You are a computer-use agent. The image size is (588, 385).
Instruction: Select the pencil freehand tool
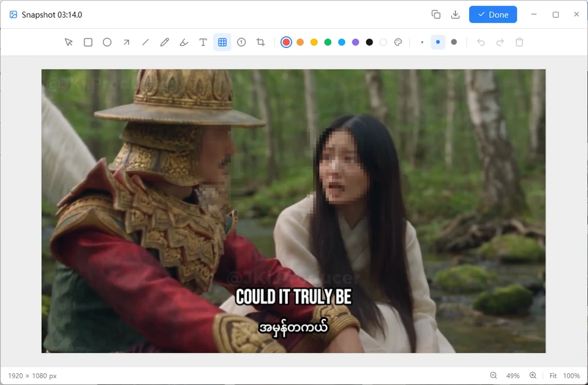pos(165,42)
